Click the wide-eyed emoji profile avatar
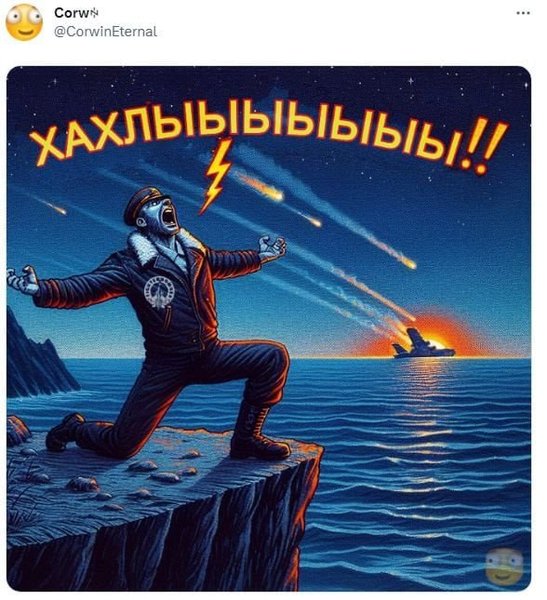547x600 pixels. click(24, 22)
